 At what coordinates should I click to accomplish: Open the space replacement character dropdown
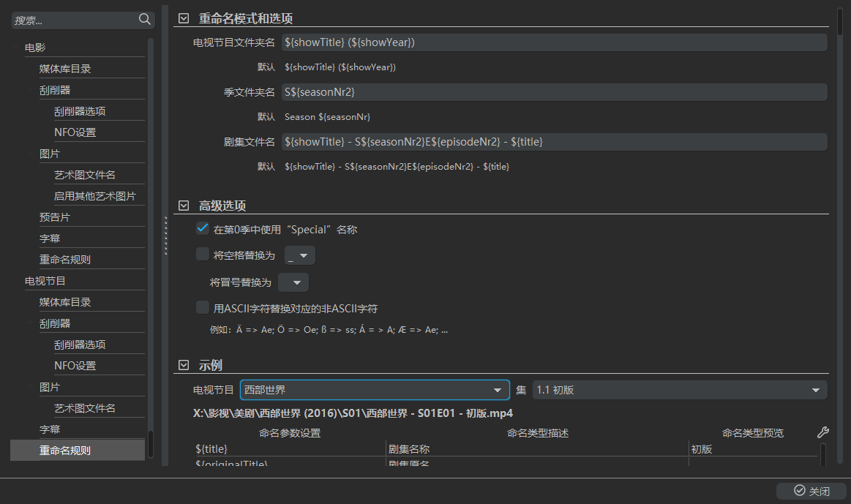tap(300, 255)
